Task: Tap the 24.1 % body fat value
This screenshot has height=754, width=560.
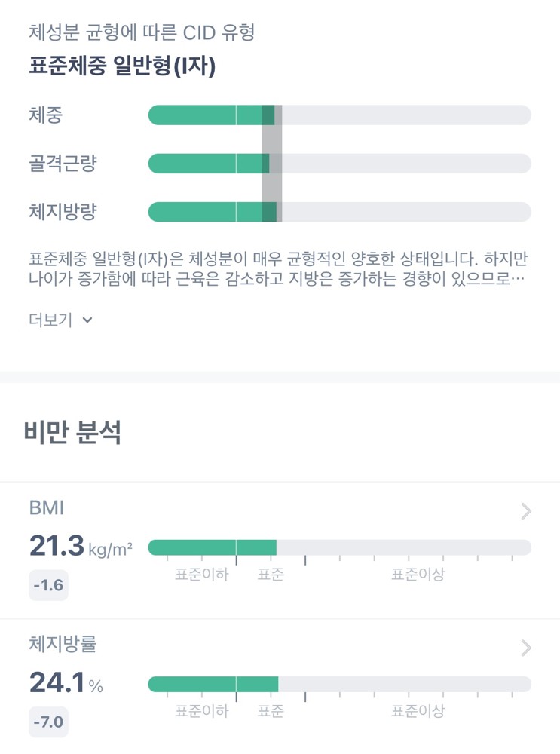Action: (66, 682)
